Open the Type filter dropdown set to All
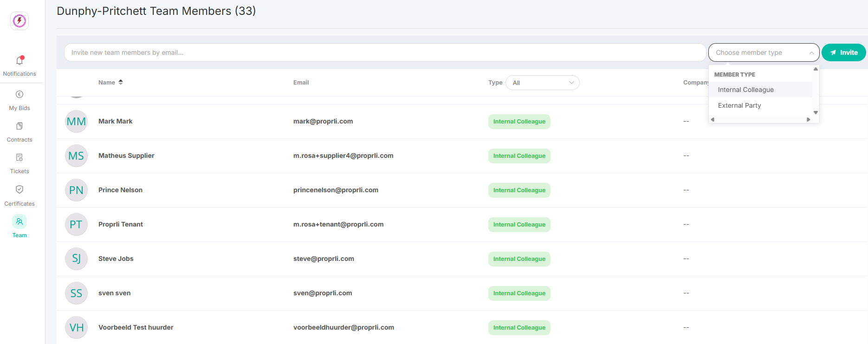The height and width of the screenshot is (344, 868). [x=542, y=83]
